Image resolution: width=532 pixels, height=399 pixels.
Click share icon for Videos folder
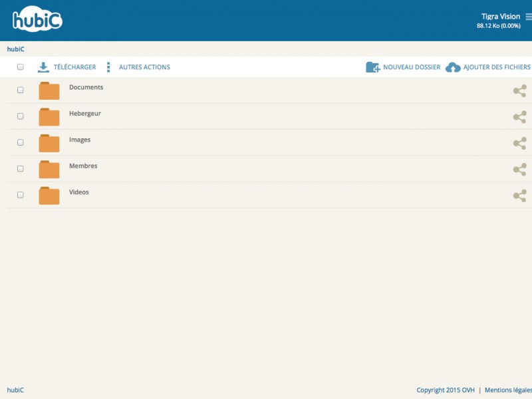(519, 196)
